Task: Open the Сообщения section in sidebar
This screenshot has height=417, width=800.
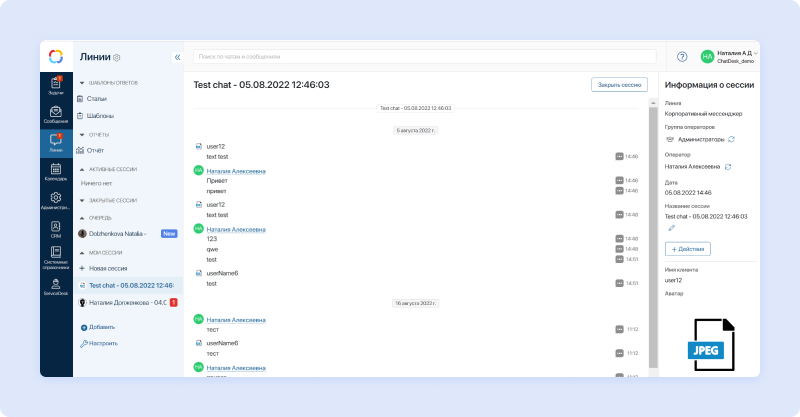Action: point(56,114)
